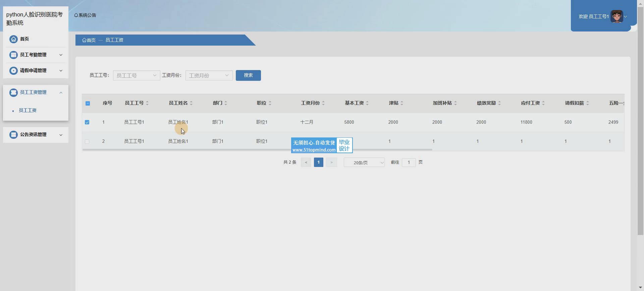Toggle the select-all header checkbox
Screen dimensions: 644x291
coord(88,103)
